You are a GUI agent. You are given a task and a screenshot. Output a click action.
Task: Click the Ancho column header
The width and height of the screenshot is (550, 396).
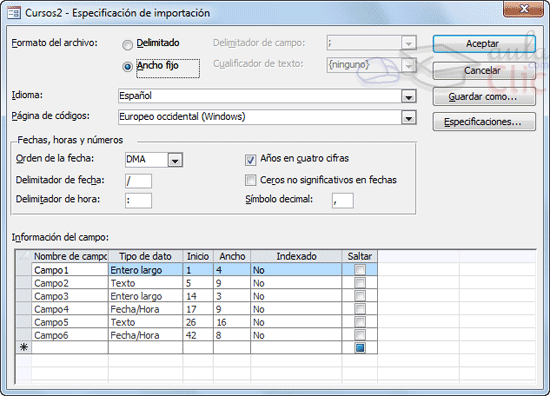(x=232, y=256)
